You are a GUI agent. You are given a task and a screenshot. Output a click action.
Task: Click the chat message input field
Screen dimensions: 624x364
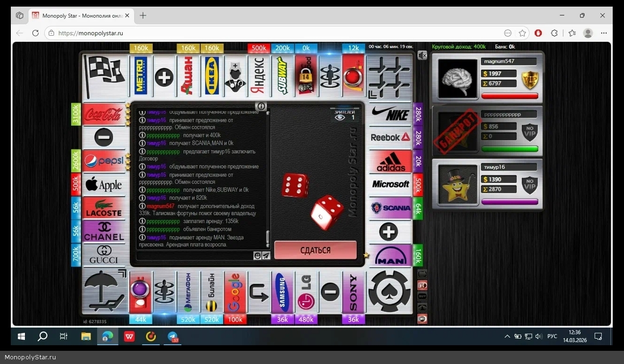coord(194,256)
